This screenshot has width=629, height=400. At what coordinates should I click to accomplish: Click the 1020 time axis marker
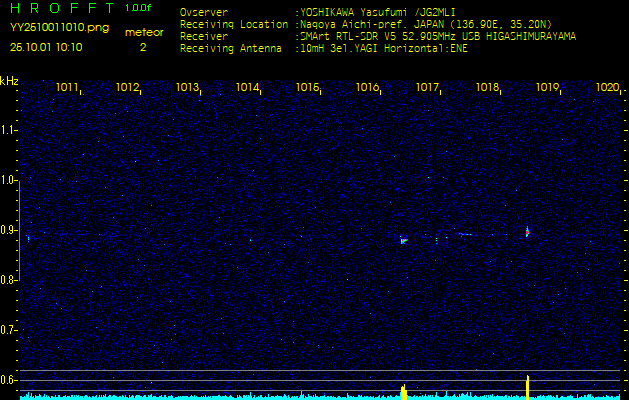pyautogui.click(x=607, y=88)
